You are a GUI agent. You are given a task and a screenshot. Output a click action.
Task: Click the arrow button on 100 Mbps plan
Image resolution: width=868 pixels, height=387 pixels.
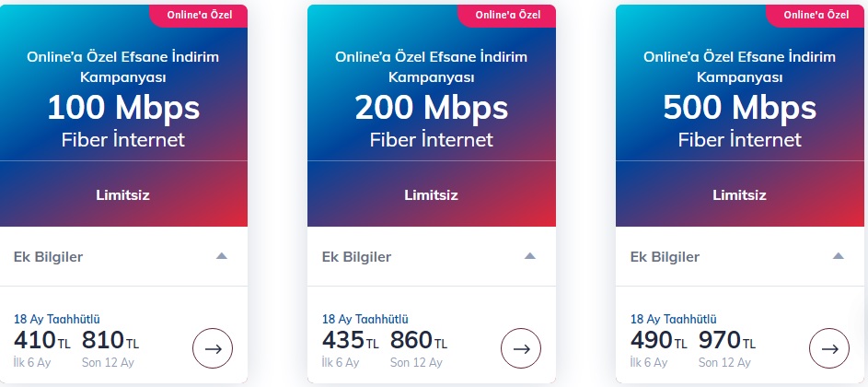[x=213, y=348]
